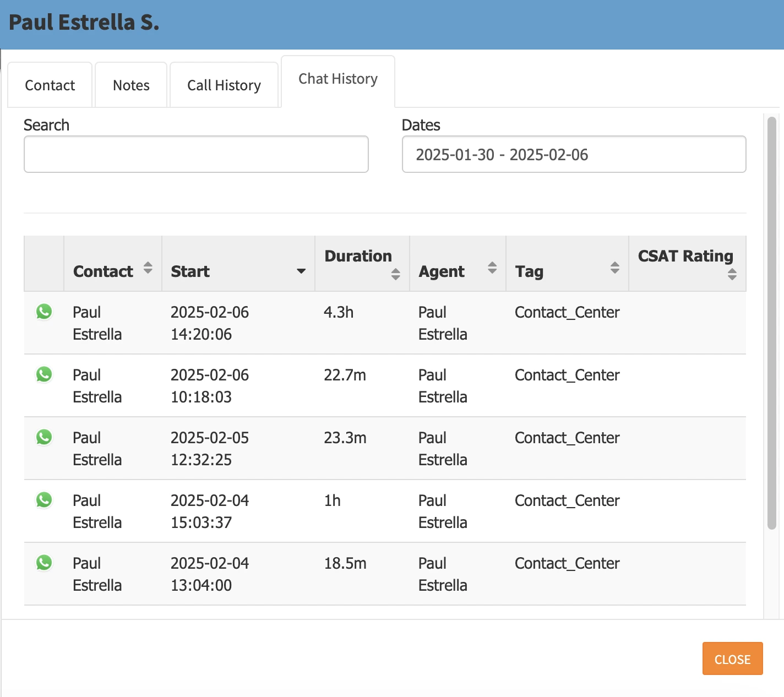784x697 pixels.
Task: Click the Search input field
Action: pyautogui.click(x=196, y=155)
